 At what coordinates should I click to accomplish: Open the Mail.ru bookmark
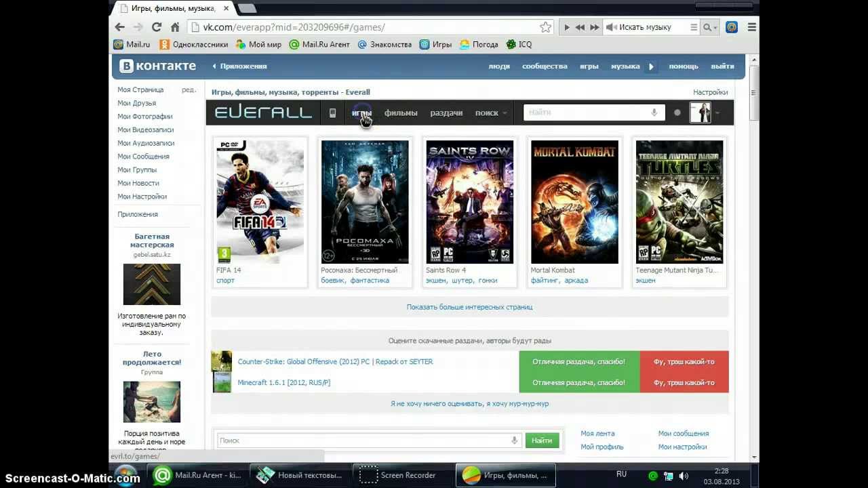tap(132, 44)
